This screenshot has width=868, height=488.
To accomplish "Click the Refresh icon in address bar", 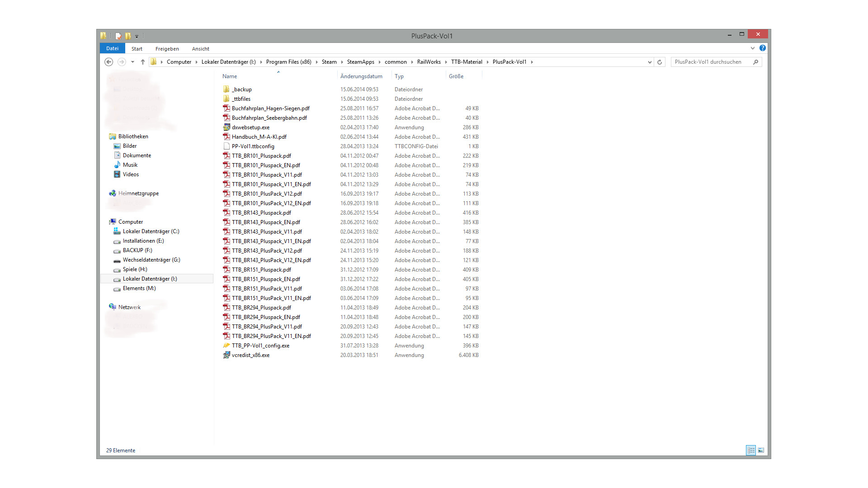I will click(660, 62).
